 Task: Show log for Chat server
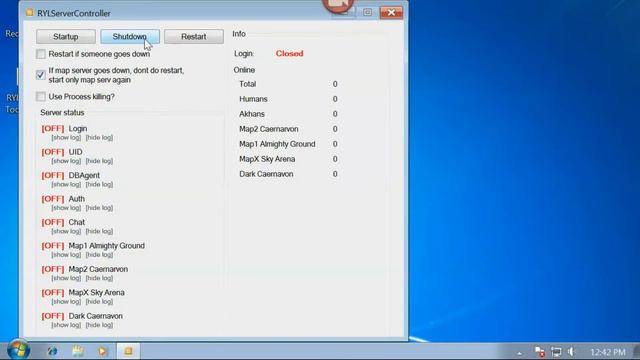click(66, 231)
